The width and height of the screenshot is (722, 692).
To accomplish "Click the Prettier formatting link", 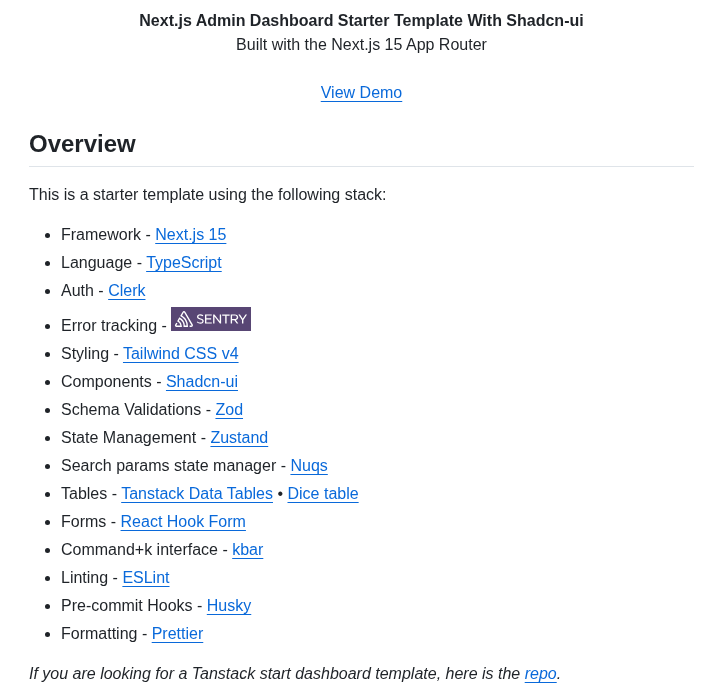I will 177,634.
